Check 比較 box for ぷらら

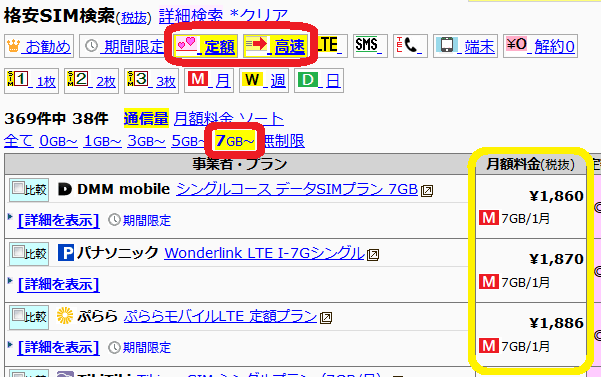click(18, 315)
